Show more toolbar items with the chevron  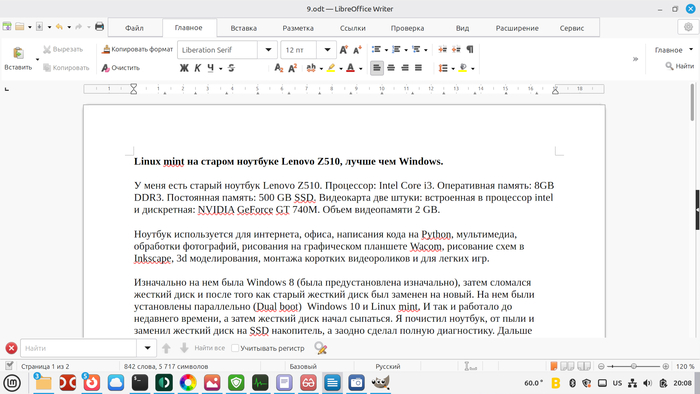coord(635,58)
